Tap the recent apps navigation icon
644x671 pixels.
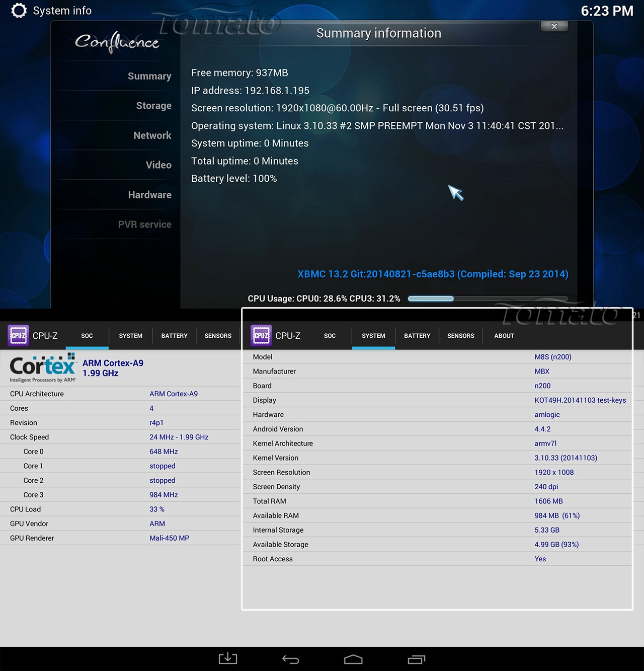click(416, 659)
